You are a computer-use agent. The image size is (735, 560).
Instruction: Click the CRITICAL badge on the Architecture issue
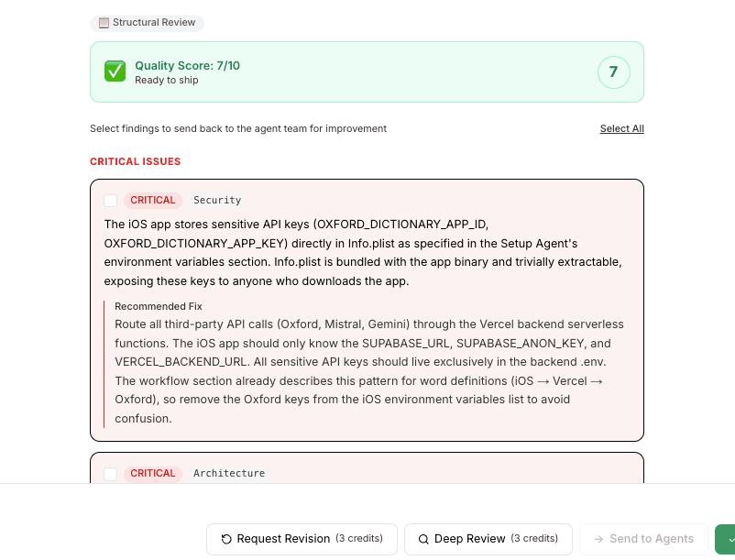click(152, 473)
